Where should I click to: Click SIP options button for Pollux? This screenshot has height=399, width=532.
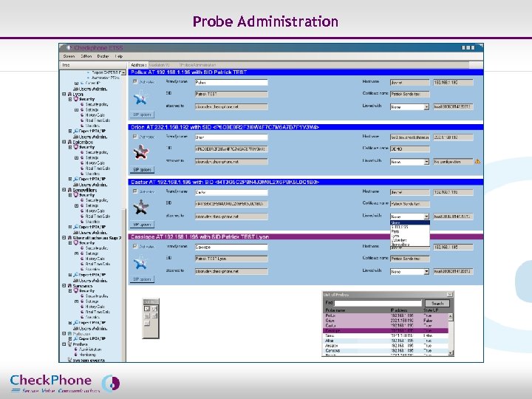pyautogui.click(x=142, y=115)
